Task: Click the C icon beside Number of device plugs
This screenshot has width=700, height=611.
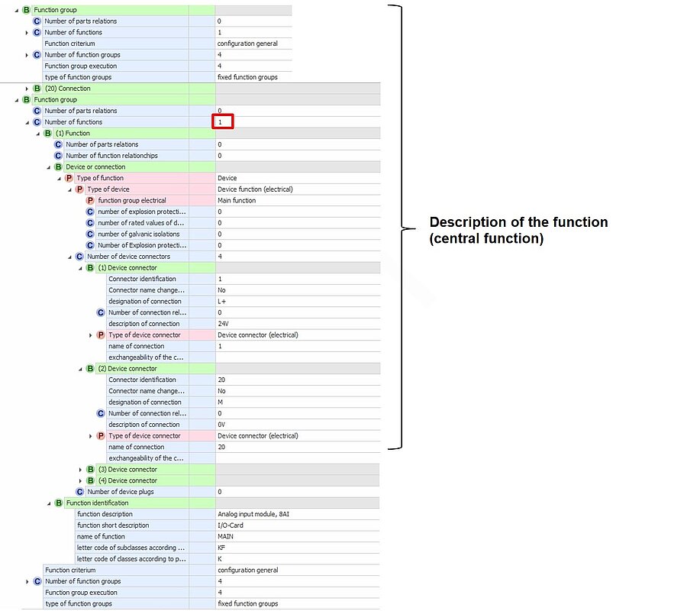Action: pyautogui.click(x=79, y=492)
